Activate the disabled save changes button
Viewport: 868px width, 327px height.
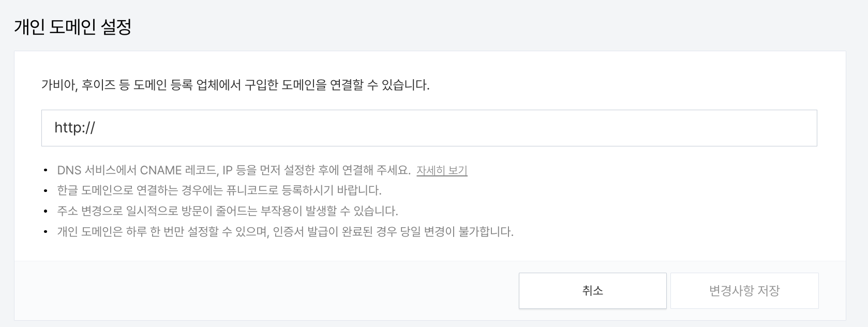click(x=744, y=290)
